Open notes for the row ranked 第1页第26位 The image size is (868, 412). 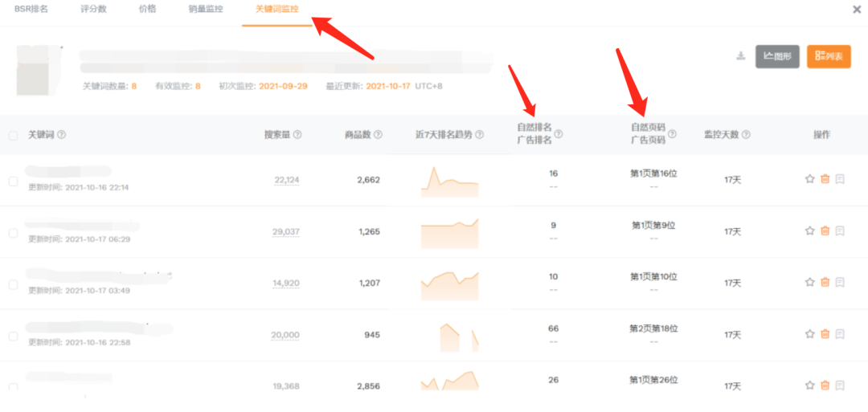coord(840,385)
